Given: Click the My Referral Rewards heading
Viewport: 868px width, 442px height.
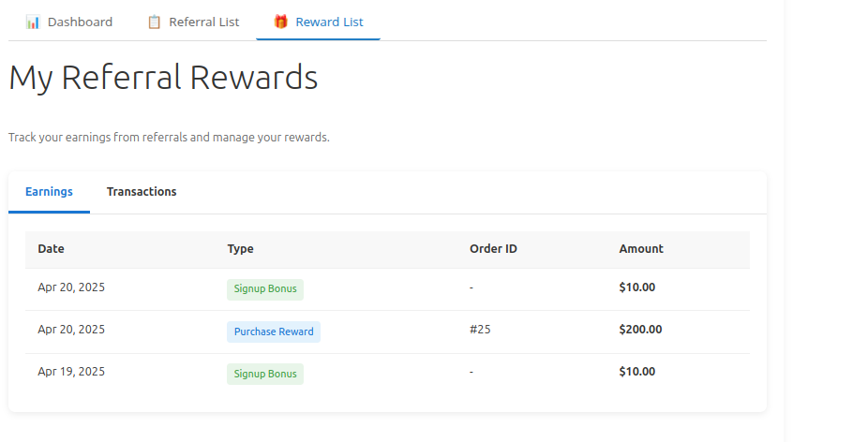Looking at the screenshot, I should (163, 78).
